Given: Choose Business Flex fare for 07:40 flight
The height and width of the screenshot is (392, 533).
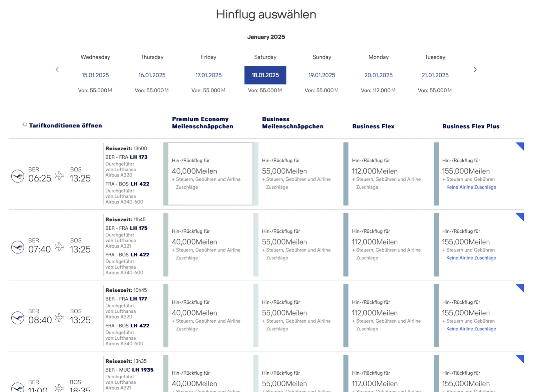Looking at the screenshot, I should point(388,245).
